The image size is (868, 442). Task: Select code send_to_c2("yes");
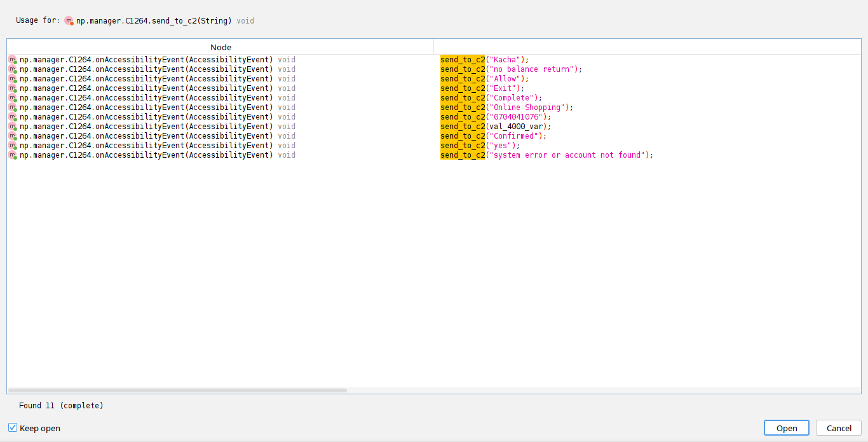[480, 146]
